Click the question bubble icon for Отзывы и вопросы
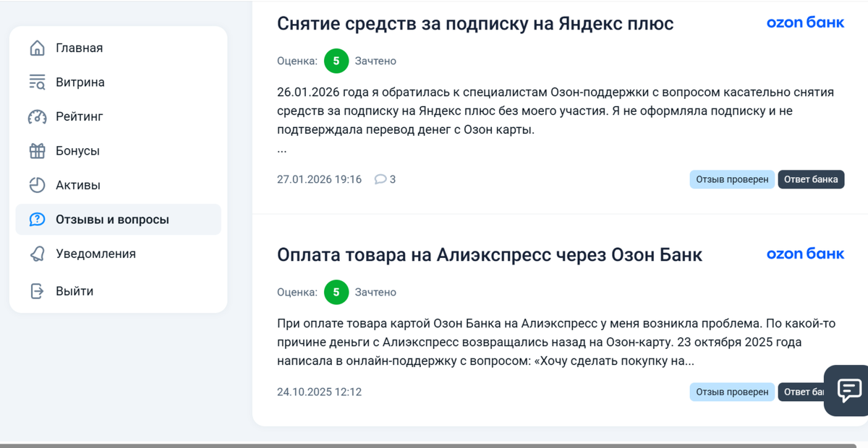Viewport: 868px width, 448px height. pos(37,220)
